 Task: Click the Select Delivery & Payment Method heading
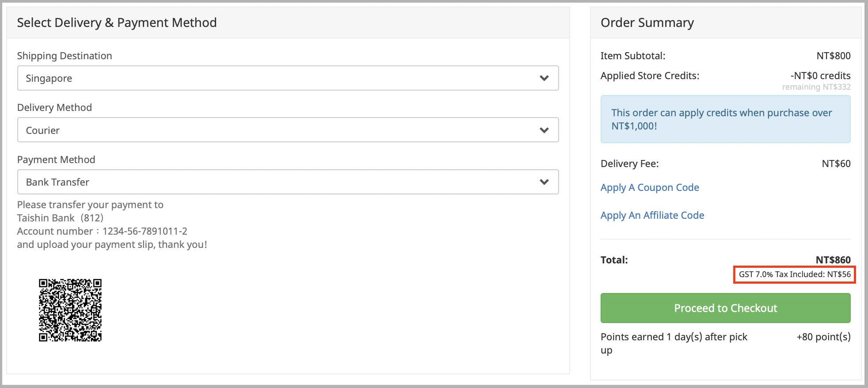tap(117, 23)
